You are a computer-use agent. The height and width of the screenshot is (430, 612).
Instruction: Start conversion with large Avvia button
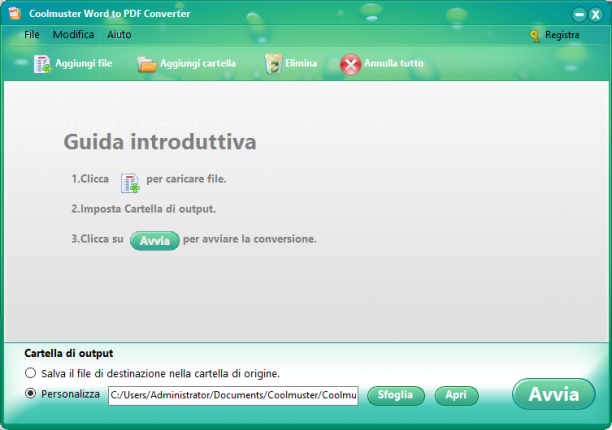pyautogui.click(x=553, y=394)
